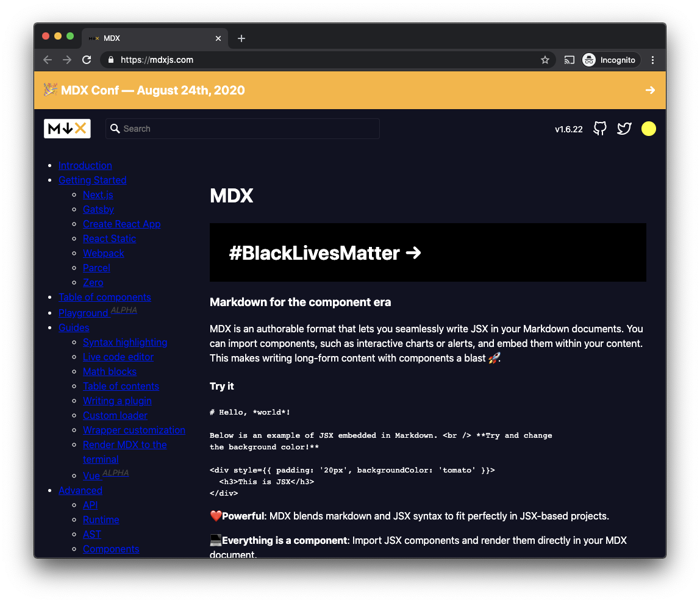Click the Chrome cast icon
This screenshot has width=700, height=603.
point(569,60)
